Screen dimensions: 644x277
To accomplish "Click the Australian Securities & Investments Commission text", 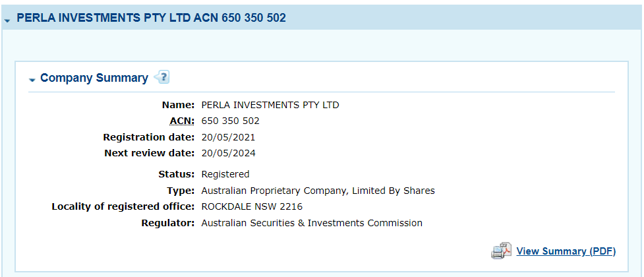I will pyautogui.click(x=312, y=223).
